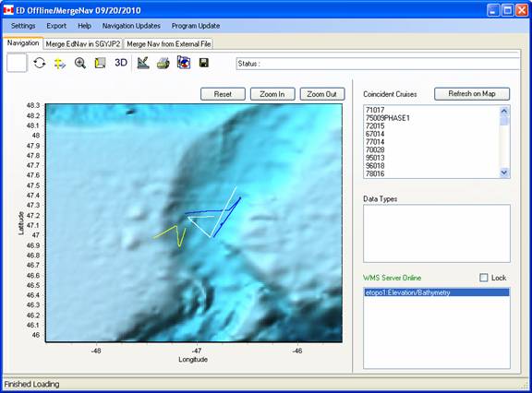Click the yellow map layer toolbar icon
532x393 pixels.
point(100,63)
